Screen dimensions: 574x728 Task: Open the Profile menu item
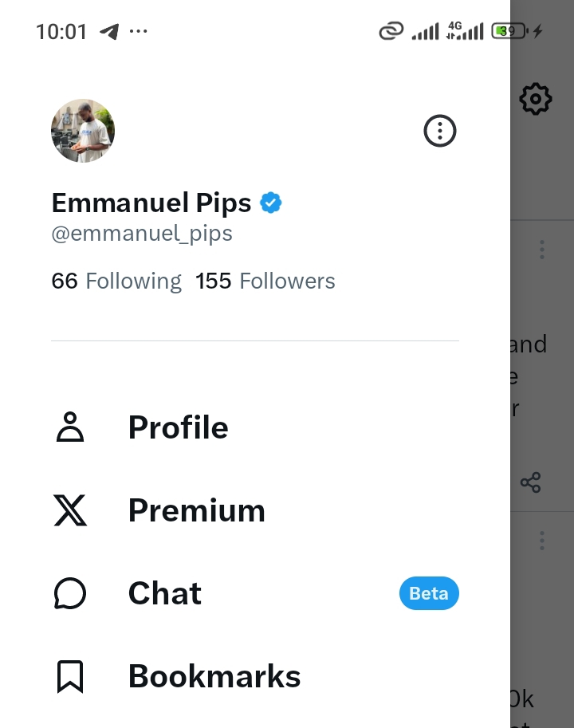click(255, 427)
